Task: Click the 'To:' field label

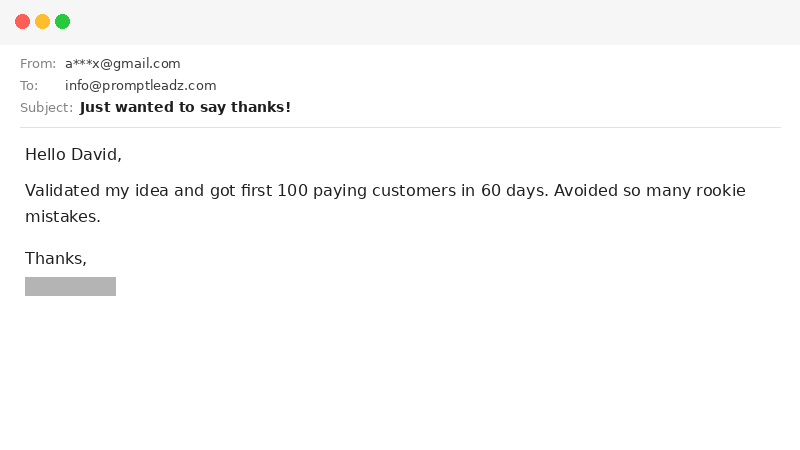Action: point(29,86)
